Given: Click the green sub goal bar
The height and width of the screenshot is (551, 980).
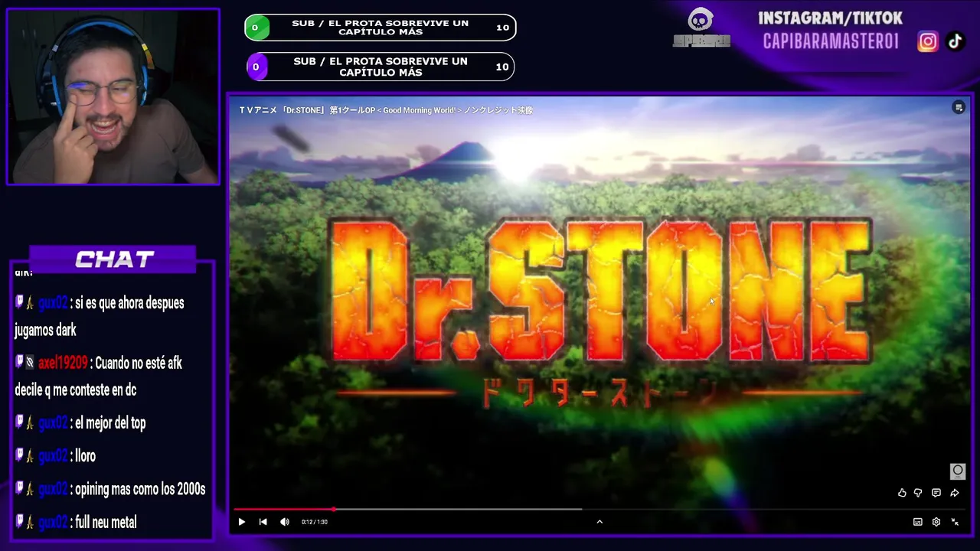Looking at the screenshot, I should (380, 28).
